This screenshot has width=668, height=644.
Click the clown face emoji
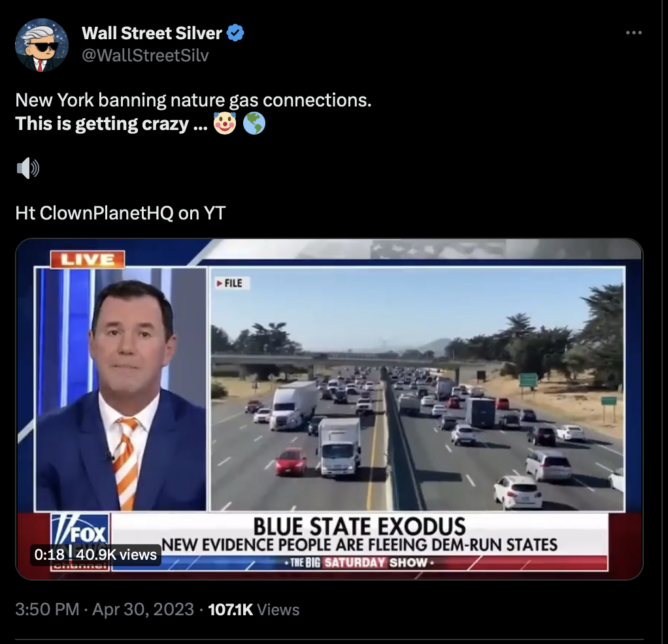click(224, 123)
